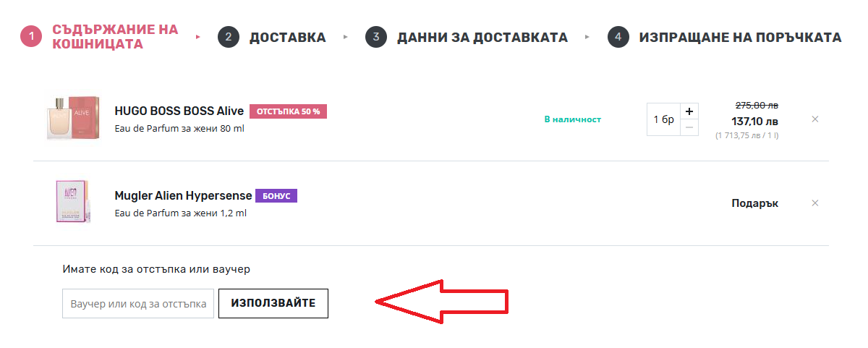Screen dimensions: 868x348
Task: Increase HUGO BOSS Alive quantity with plus
Action: coord(689,111)
